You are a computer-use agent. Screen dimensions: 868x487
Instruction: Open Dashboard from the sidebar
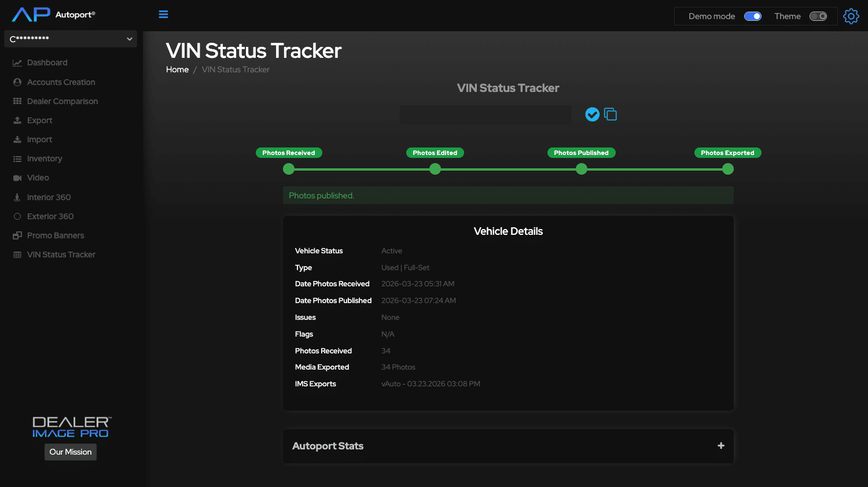pos(47,62)
